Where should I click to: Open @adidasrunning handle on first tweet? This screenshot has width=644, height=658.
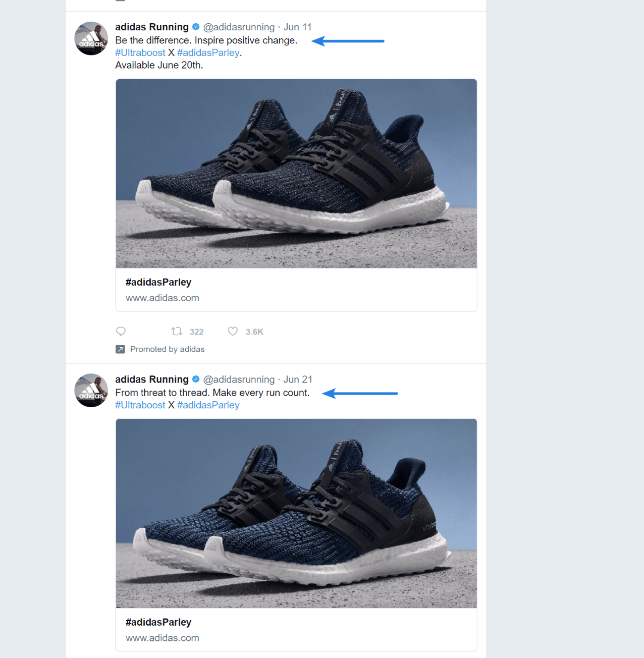tap(239, 27)
